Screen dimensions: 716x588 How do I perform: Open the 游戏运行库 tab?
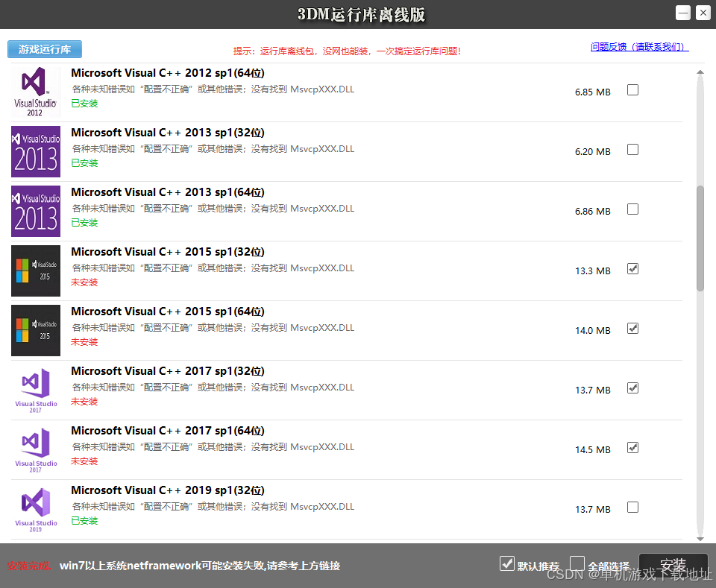tap(45, 49)
